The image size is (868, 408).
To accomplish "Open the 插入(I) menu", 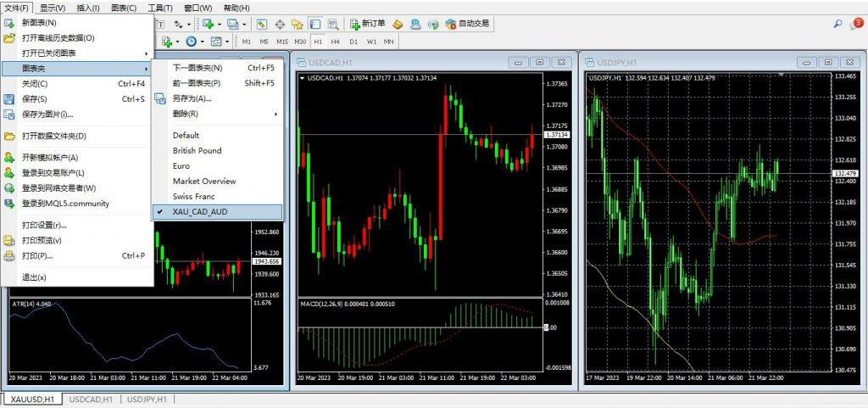I will (88, 8).
